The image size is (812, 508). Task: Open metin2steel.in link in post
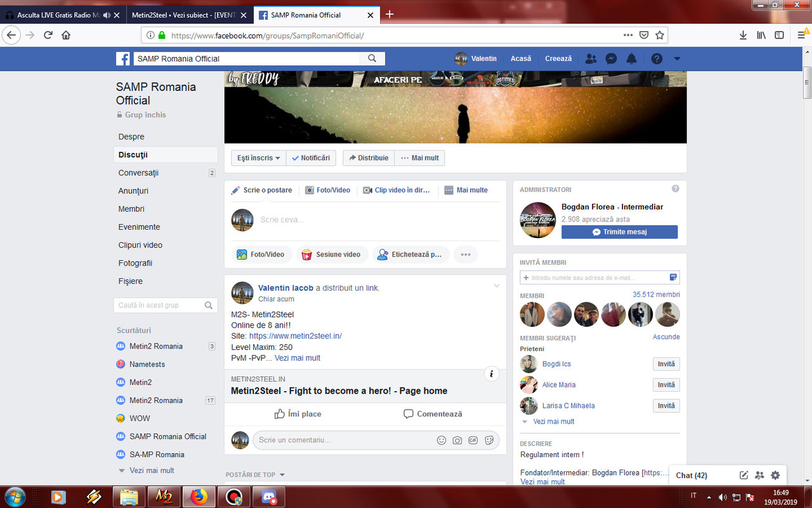[296, 336]
